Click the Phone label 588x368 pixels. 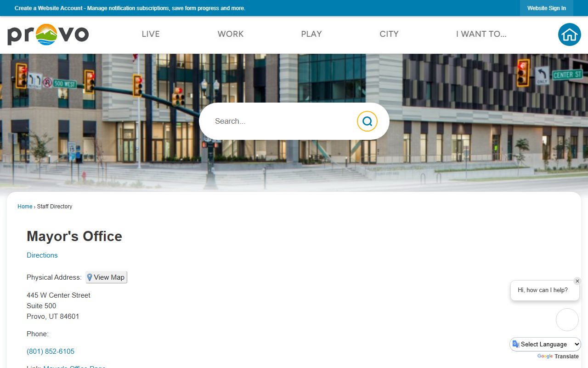click(38, 334)
